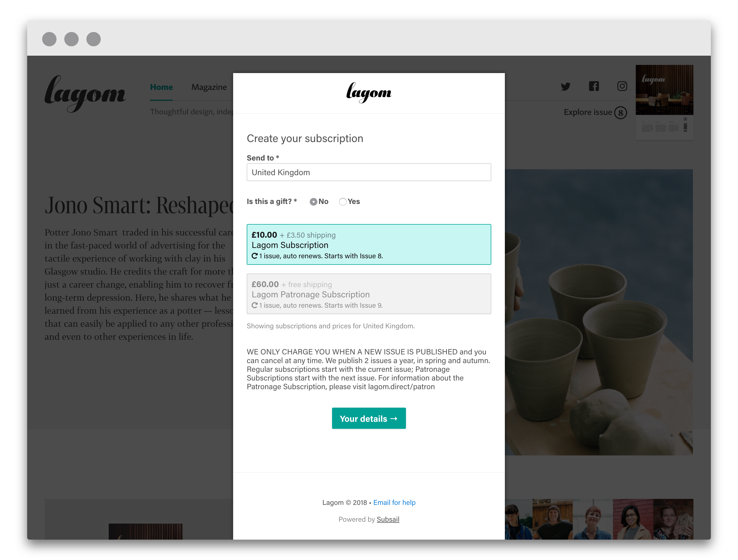Click the Email for help link

394,502
